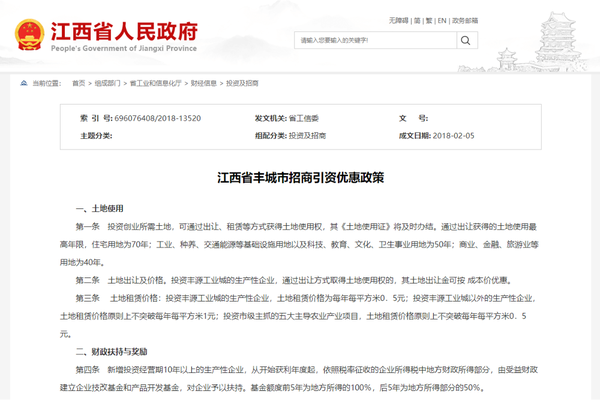Switch to traditional Chinese 繁
Screen dimensions: 600x400
point(429,21)
